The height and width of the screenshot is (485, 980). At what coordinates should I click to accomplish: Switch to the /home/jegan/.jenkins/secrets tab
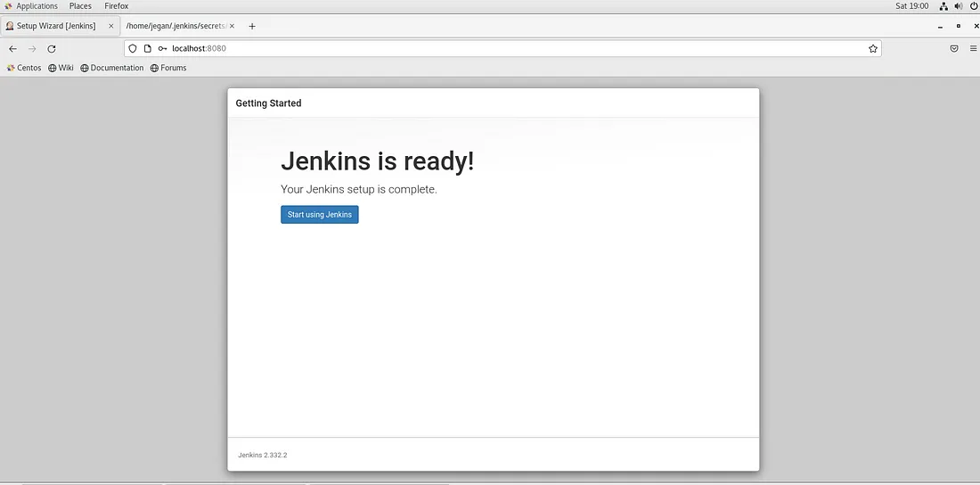pos(181,26)
